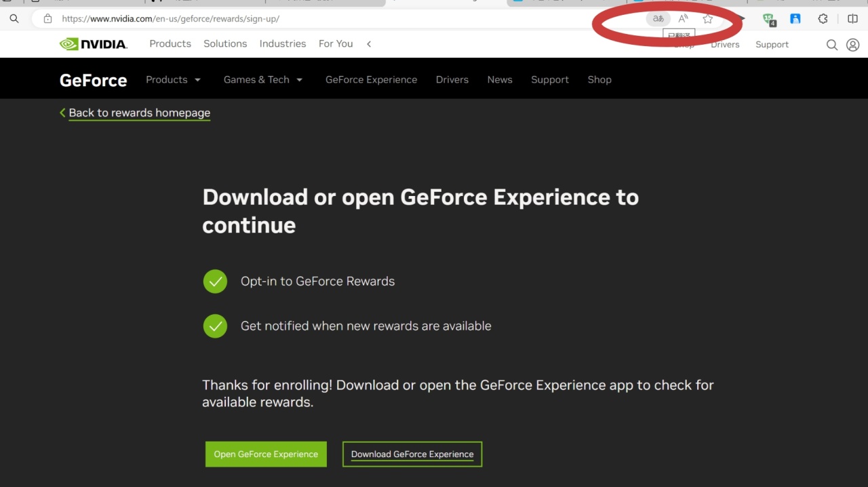Click the blue extension icon in toolbar
Screen dimensions: 868x487
pos(795,19)
